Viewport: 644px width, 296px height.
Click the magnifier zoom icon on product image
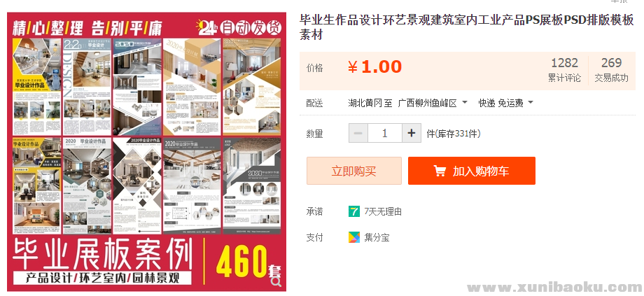[x=276, y=281]
